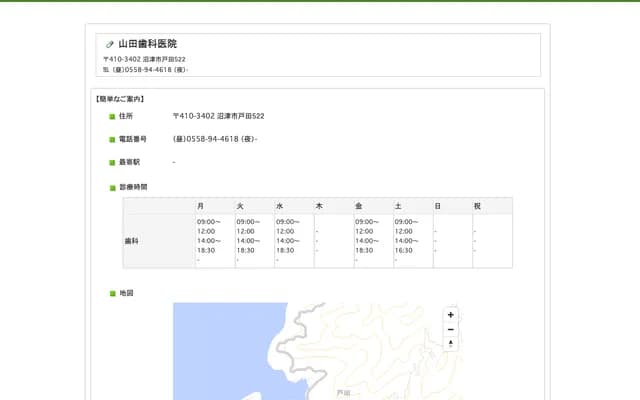Click the 戸田 place label on map

click(x=343, y=393)
